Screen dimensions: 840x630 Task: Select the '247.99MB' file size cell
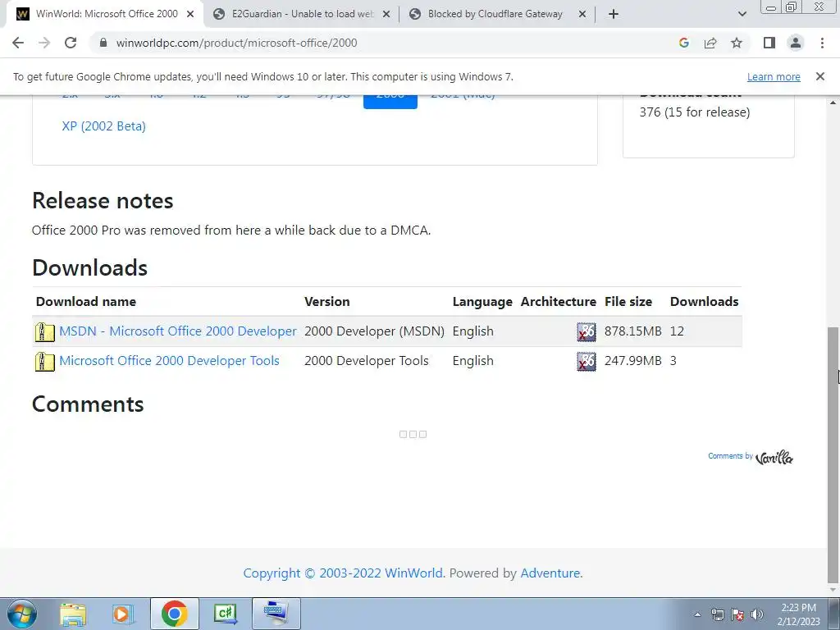pyautogui.click(x=632, y=361)
